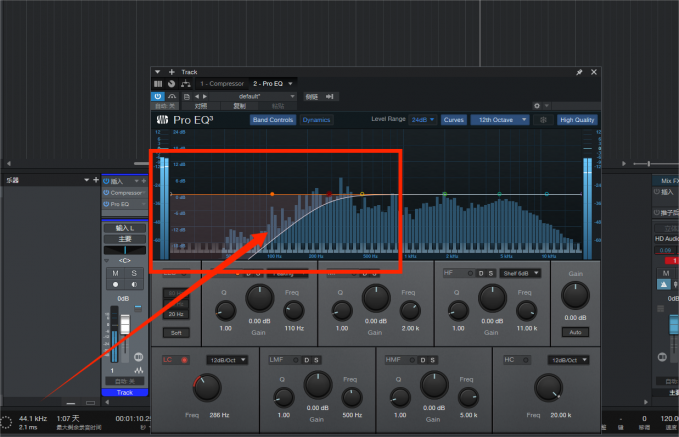Open the Level Range 24dB dropdown
The height and width of the screenshot is (437, 679).
point(423,120)
